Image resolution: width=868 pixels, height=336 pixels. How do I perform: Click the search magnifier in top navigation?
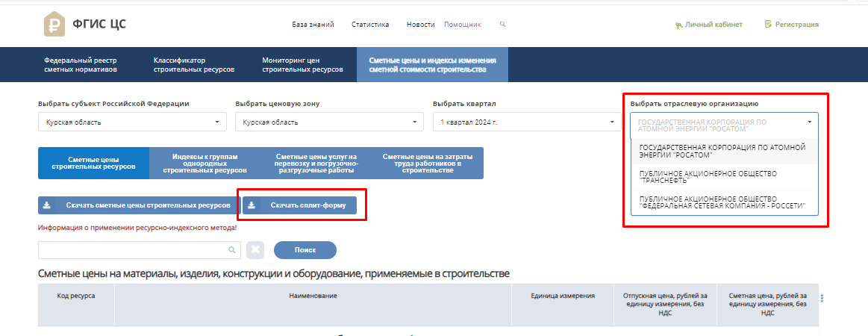click(x=502, y=25)
